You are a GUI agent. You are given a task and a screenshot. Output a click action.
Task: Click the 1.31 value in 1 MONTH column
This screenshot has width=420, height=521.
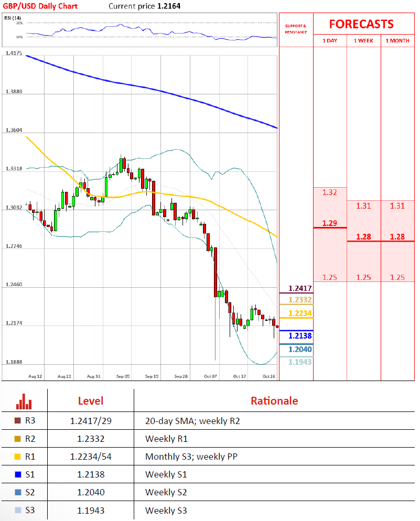tap(397, 206)
